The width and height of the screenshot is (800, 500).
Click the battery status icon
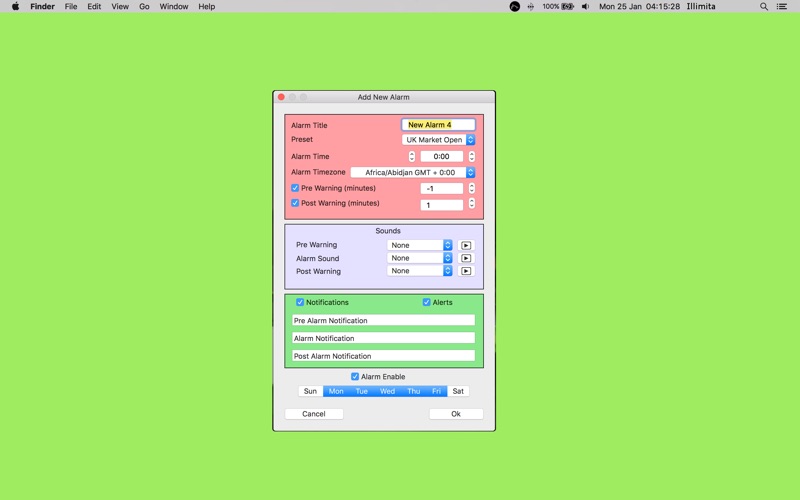tap(568, 6)
